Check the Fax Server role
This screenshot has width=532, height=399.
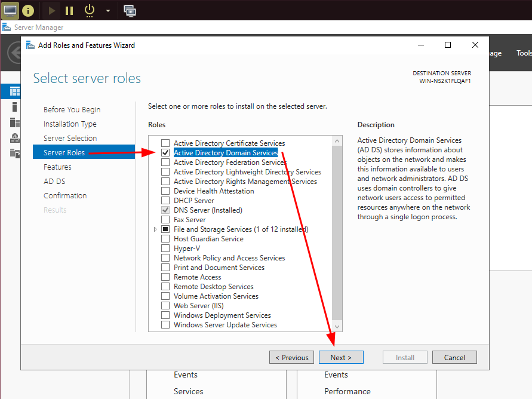click(x=165, y=220)
